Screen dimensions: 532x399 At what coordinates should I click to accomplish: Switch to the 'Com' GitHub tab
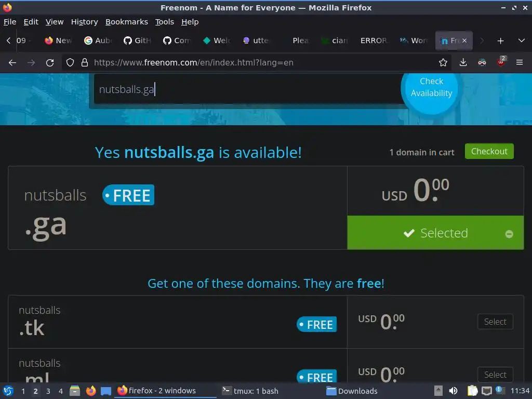pyautogui.click(x=177, y=41)
